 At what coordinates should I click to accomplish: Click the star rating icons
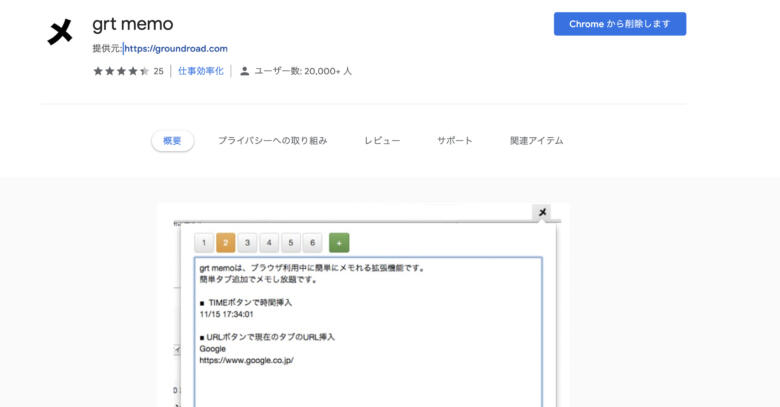[121, 71]
